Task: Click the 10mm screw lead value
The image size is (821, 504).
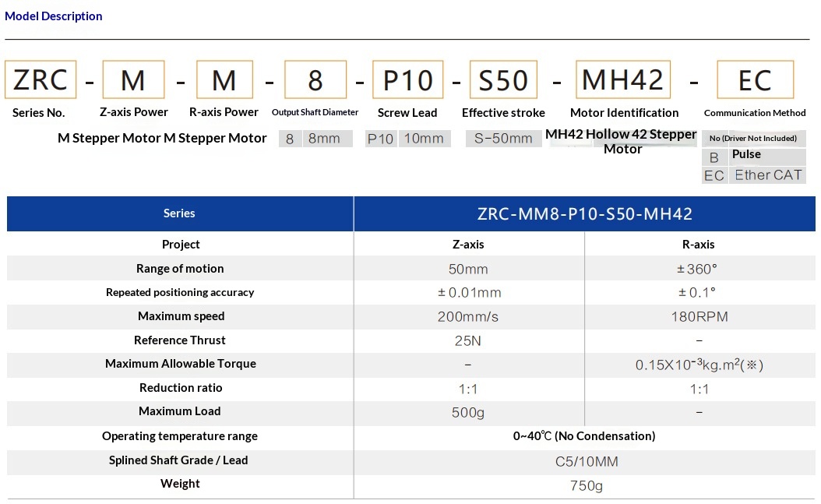Action: 424,138
